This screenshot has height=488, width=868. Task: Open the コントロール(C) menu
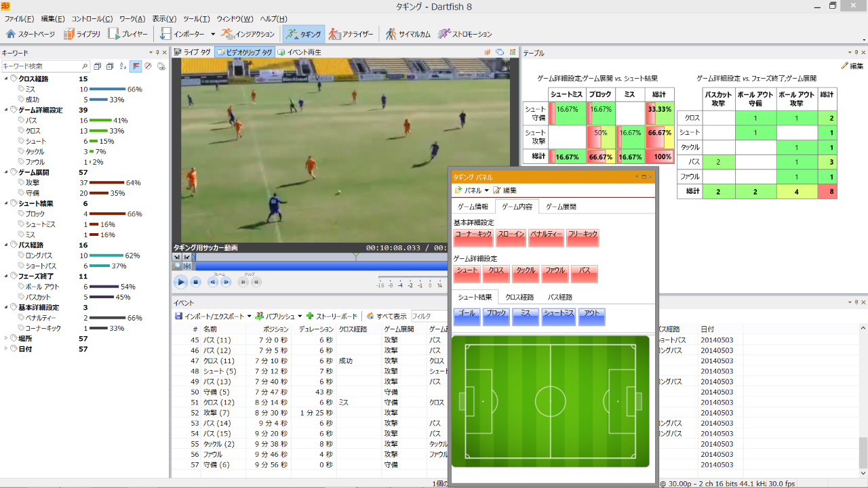click(92, 18)
